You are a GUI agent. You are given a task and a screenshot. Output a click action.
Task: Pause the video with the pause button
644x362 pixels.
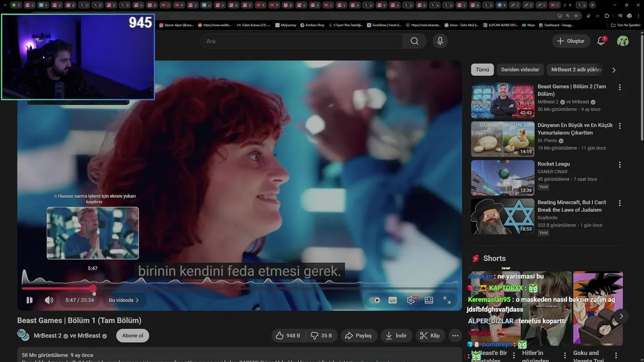[30, 300]
